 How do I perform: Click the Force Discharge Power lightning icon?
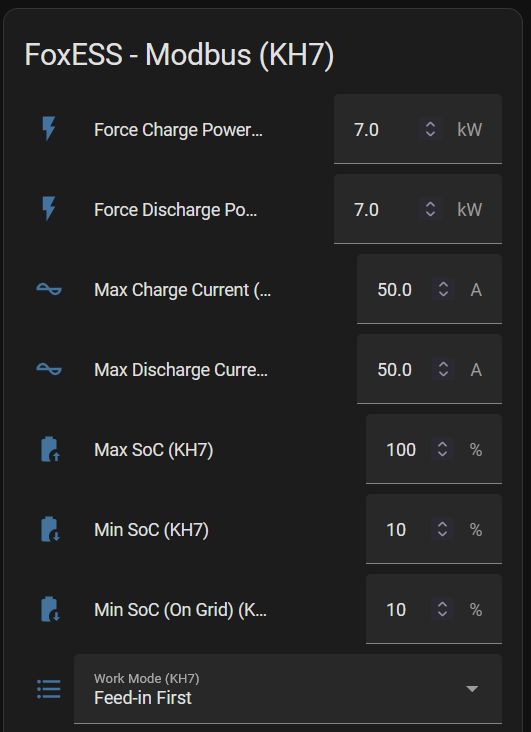coord(49,209)
